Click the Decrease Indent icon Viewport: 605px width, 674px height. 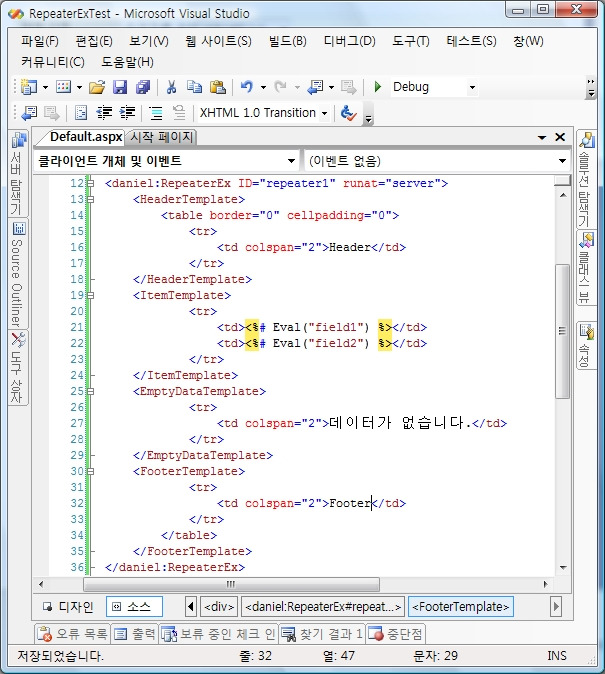tap(104, 113)
